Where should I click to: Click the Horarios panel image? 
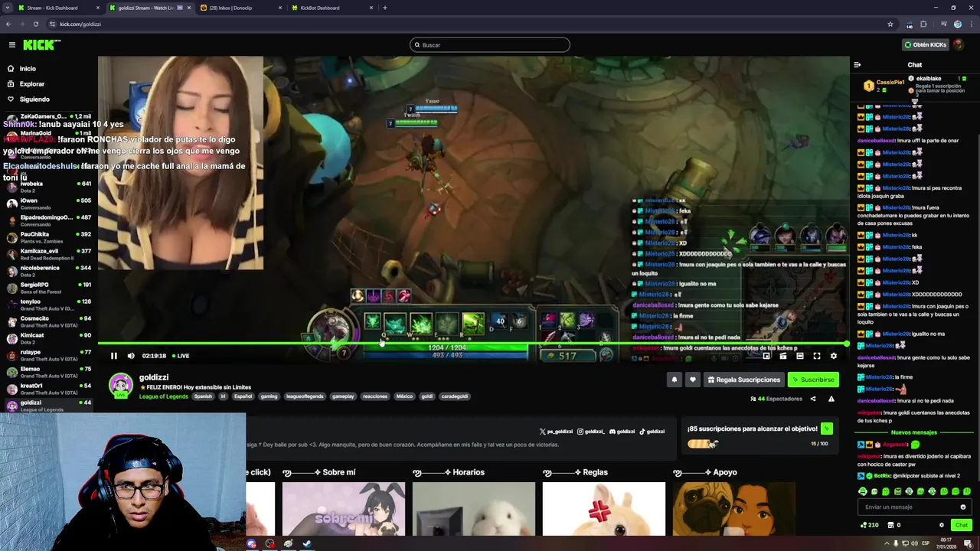[473, 509]
